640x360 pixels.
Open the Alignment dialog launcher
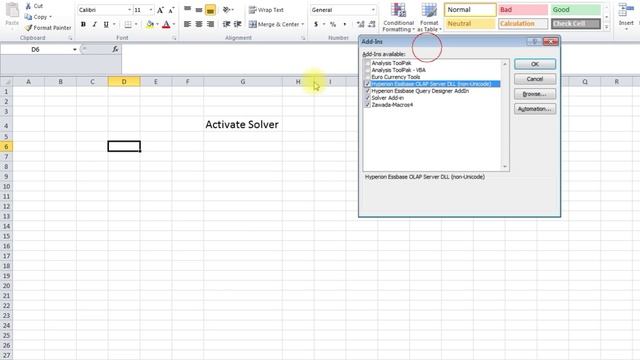303,38
